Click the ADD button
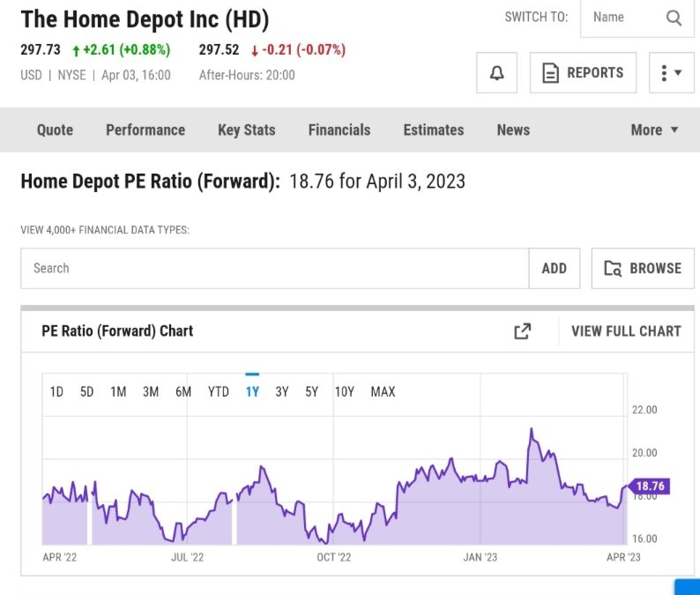The height and width of the screenshot is (595, 700). 555,268
